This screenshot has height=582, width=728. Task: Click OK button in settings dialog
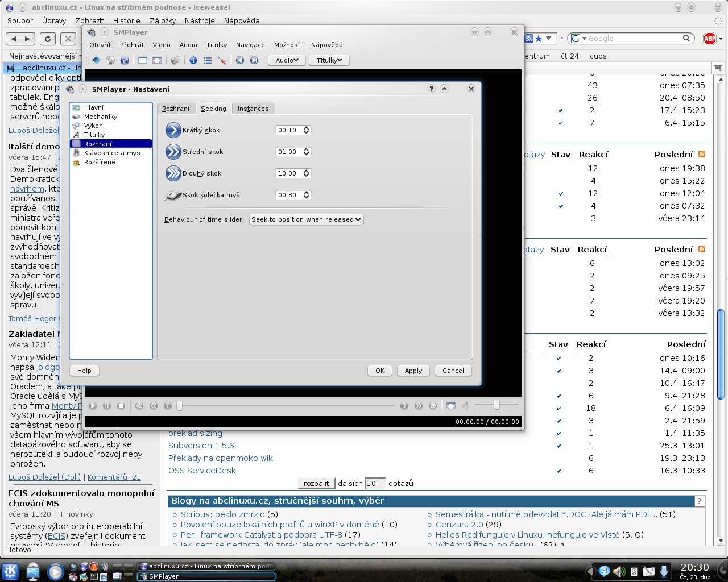tap(380, 371)
